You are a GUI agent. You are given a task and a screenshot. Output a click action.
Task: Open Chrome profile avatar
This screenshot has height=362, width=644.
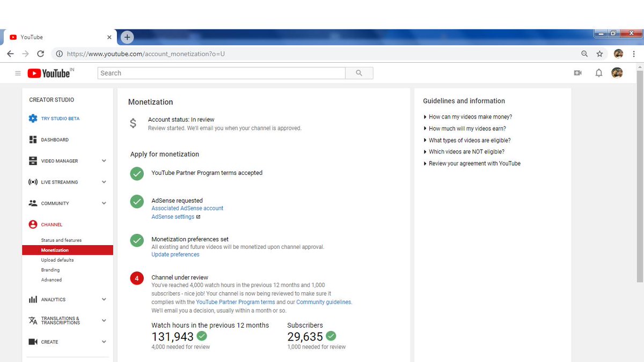[618, 54]
